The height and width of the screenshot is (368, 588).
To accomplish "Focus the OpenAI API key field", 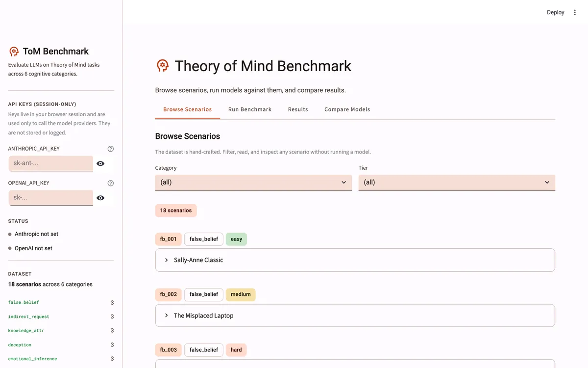I will coord(51,198).
